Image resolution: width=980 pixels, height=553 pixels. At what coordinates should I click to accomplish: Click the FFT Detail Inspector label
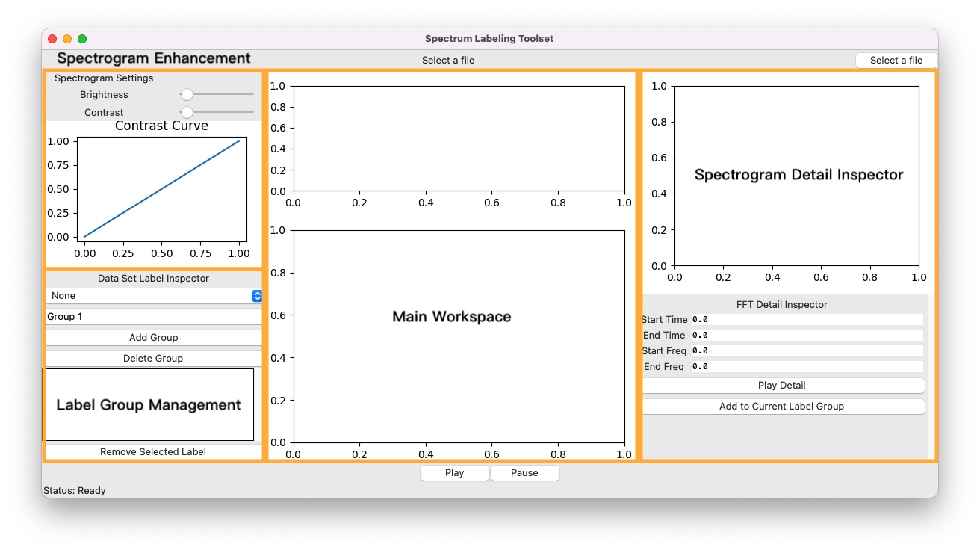coord(782,305)
